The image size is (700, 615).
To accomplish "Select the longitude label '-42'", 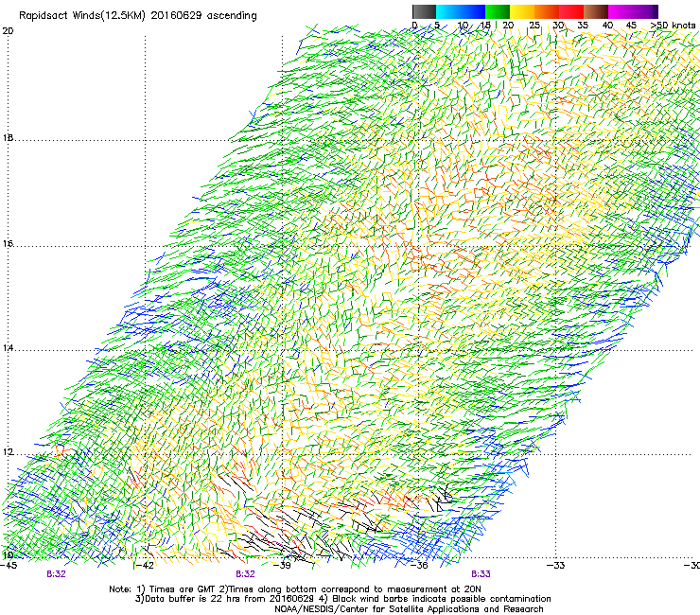I will 145,566.
